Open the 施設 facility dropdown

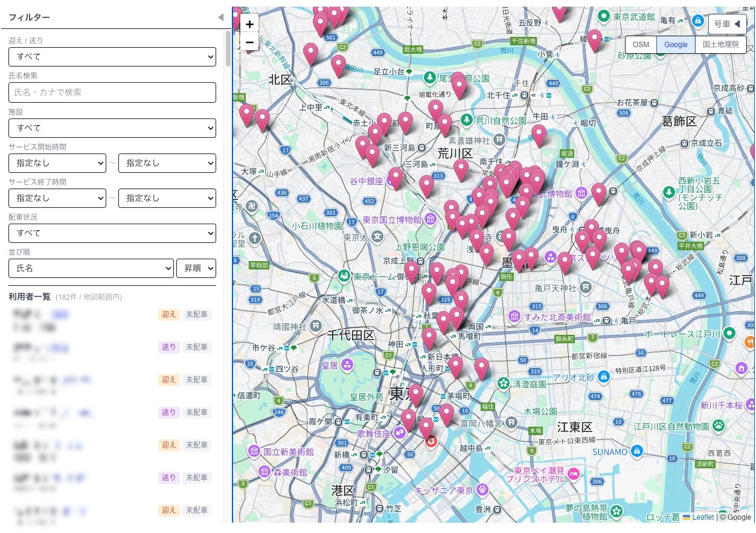[x=112, y=128]
